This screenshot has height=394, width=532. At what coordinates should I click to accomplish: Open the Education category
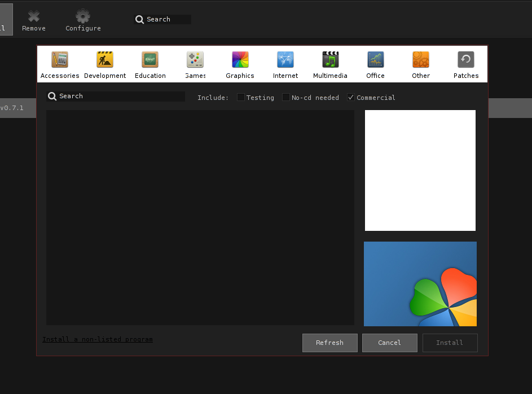point(150,64)
